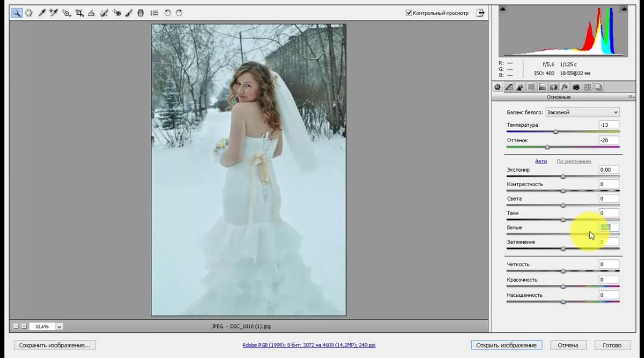Click the zoom out minus button
644x358 pixels.
pyautogui.click(x=16, y=326)
